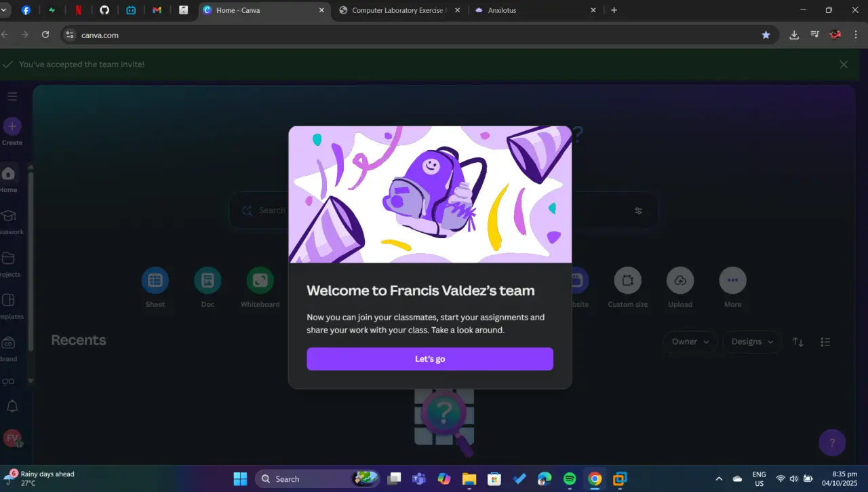This screenshot has width=868, height=492.
Task: Expand the Owner filter dropdown
Action: point(690,342)
